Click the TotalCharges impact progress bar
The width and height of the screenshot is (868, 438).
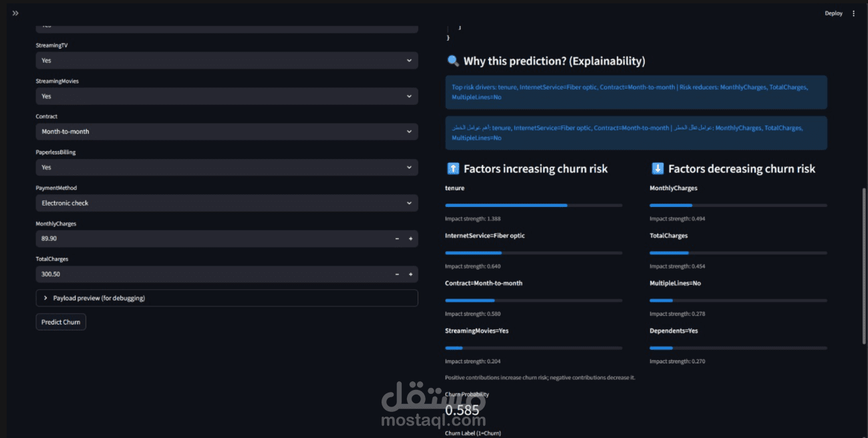738,253
